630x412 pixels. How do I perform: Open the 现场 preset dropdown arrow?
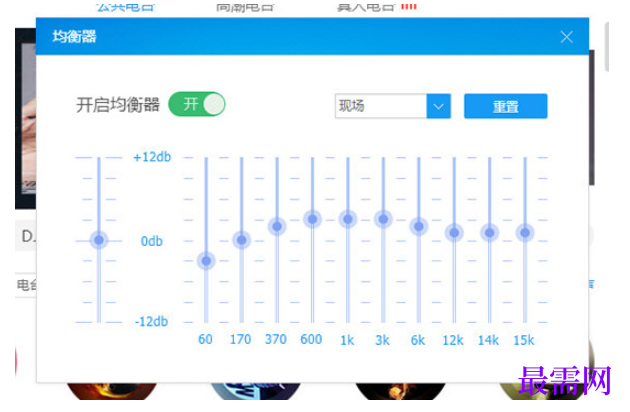click(439, 106)
